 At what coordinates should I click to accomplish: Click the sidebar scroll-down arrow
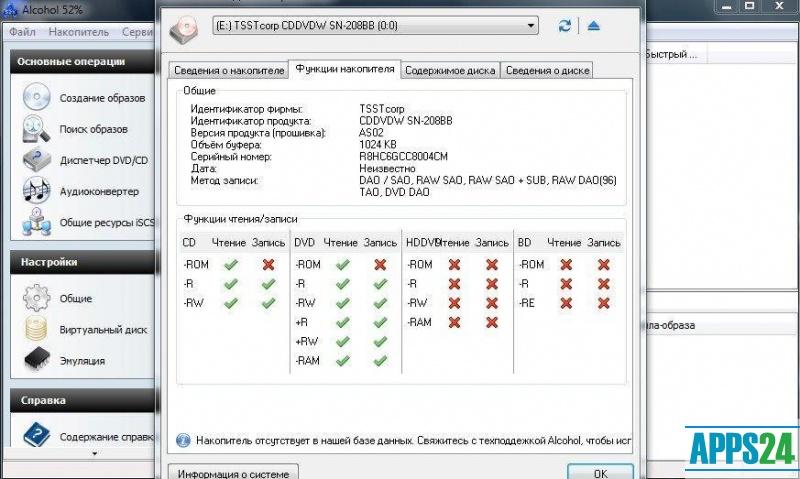[x=94, y=453]
